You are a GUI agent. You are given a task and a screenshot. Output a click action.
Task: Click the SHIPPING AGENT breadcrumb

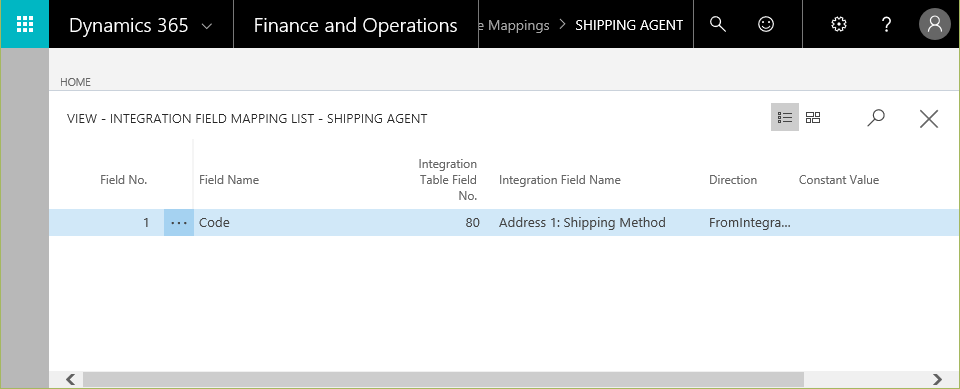click(629, 25)
